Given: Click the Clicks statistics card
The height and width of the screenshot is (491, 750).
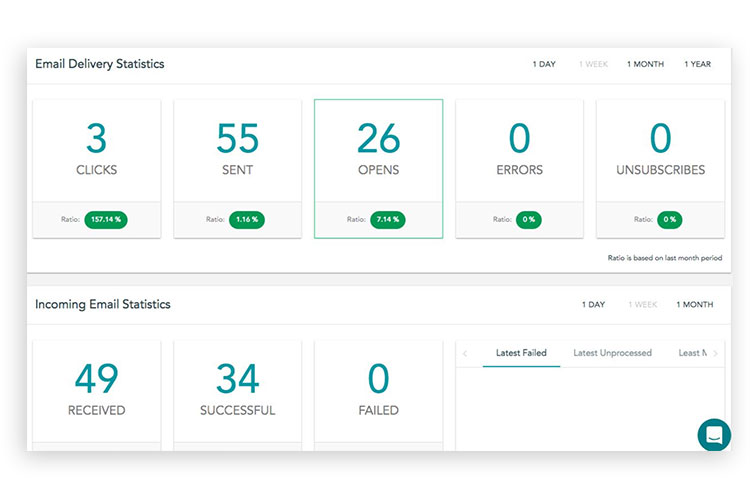Looking at the screenshot, I should (96, 150).
